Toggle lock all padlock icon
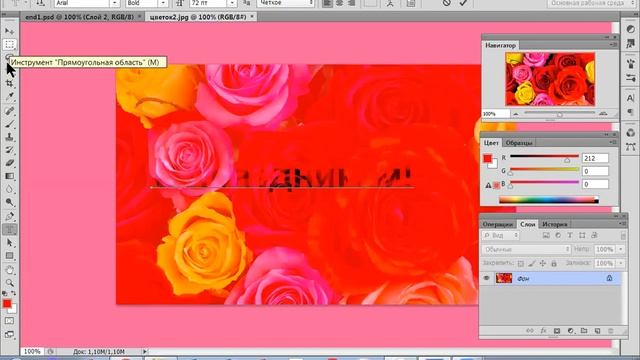This screenshot has width=640, height=360. [x=554, y=264]
